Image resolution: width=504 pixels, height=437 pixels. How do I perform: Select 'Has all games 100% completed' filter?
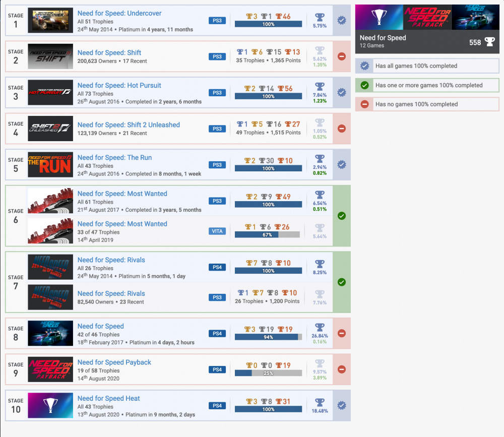click(426, 66)
